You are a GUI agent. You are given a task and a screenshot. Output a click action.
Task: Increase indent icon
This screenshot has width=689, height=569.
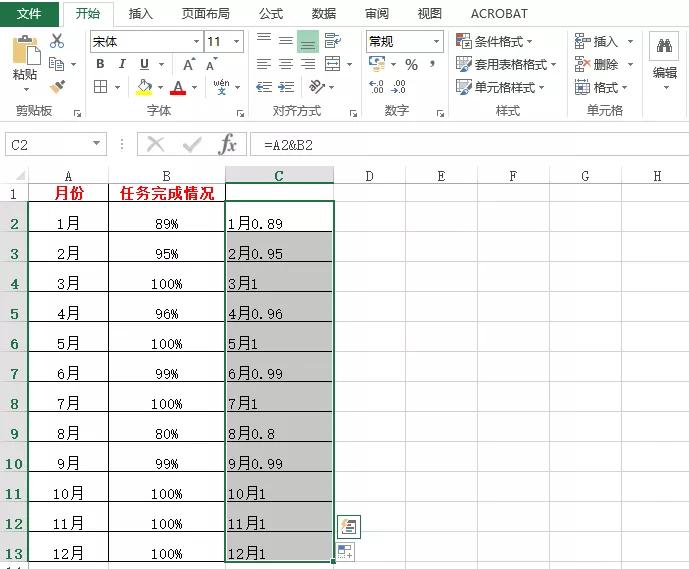[x=286, y=87]
